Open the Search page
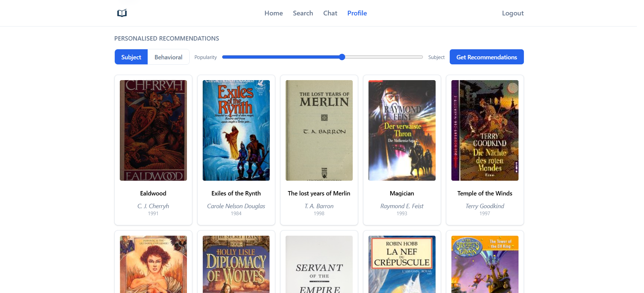This screenshot has width=644, height=293. pyautogui.click(x=303, y=13)
